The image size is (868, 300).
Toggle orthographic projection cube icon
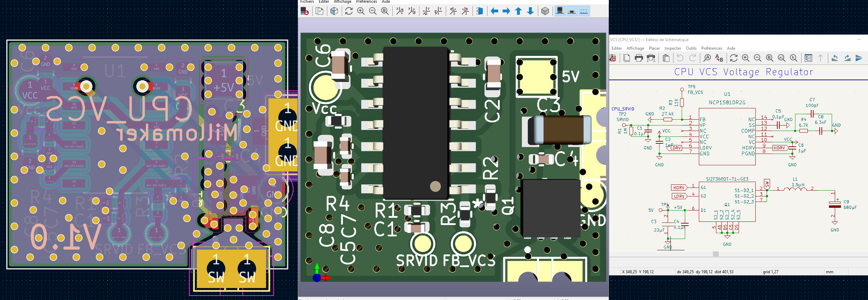[x=545, y=11]
